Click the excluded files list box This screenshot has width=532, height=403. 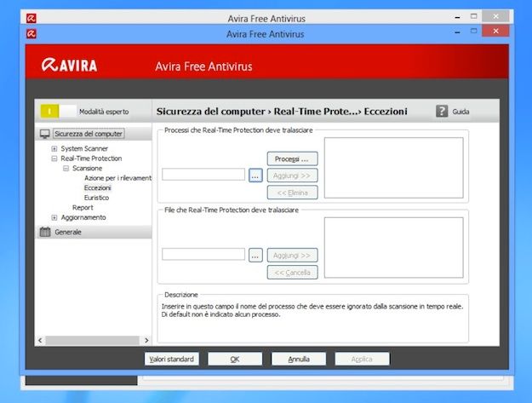coord(393,247)
